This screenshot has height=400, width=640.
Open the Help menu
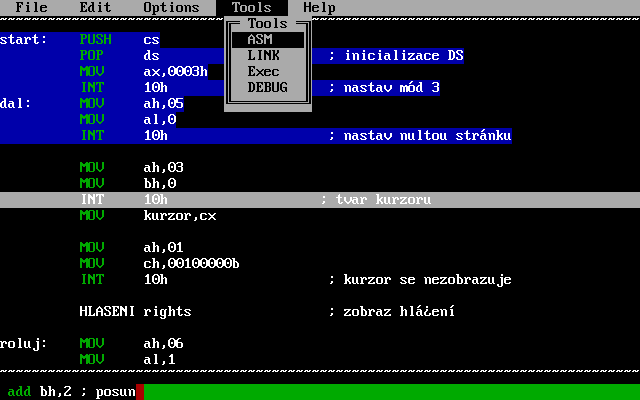coord(319,7)
